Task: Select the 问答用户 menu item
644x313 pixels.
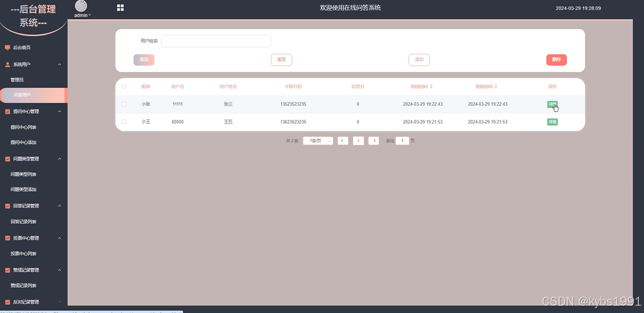Action: click(x=34, y=95)
